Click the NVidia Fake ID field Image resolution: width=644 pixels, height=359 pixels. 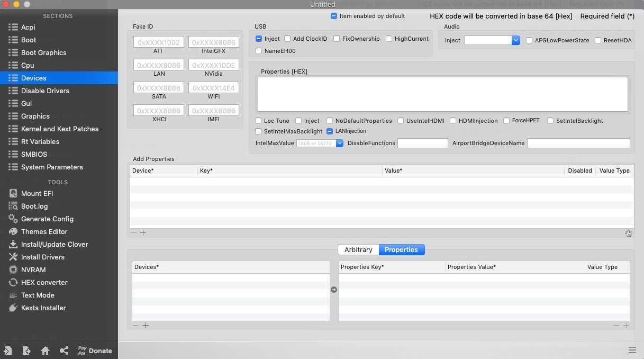[x=214, y=65]
